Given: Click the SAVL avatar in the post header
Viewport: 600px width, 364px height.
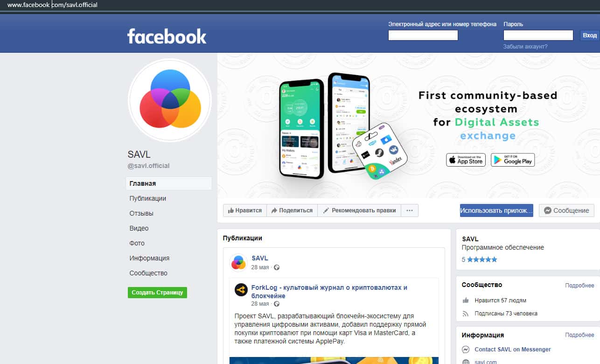Looking at the screenshot, I should 238,262.
